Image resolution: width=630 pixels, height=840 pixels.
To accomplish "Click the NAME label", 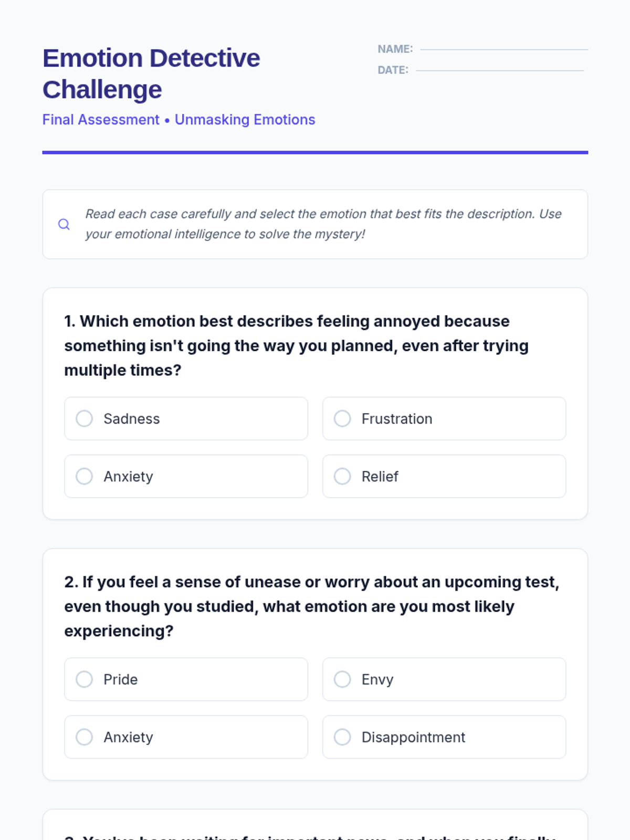I will [395, 49].
